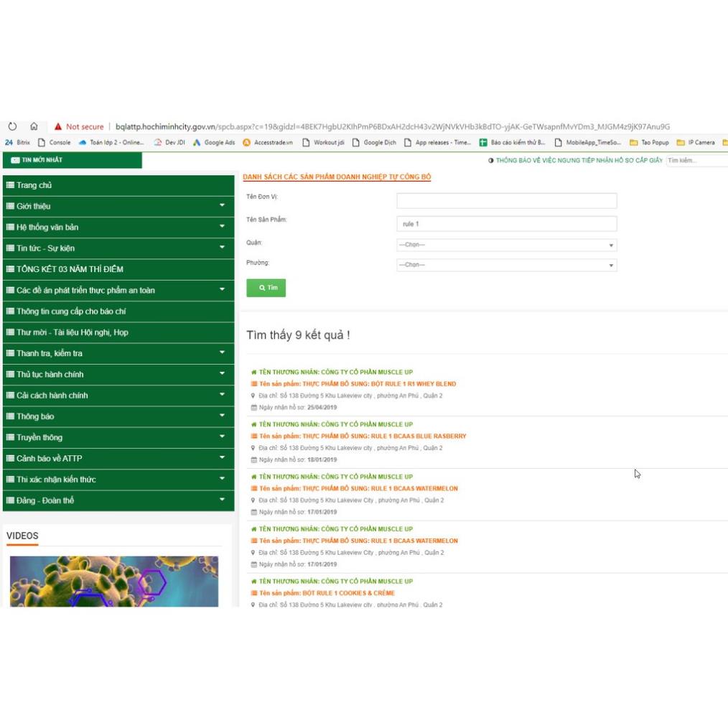The height and width of the screenshot is (728, 728).
Task: Click the Tên Đơn Vị input field
Action: click(x=506, y=201)
